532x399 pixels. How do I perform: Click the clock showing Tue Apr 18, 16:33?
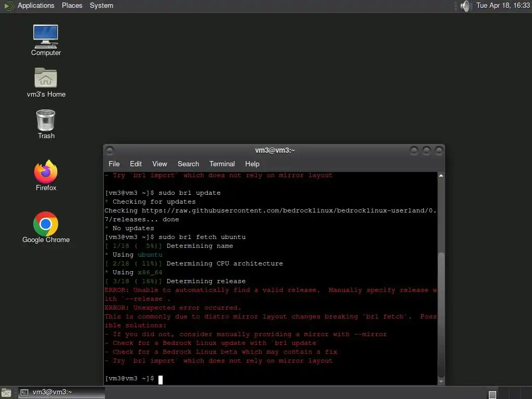[503, 5]
